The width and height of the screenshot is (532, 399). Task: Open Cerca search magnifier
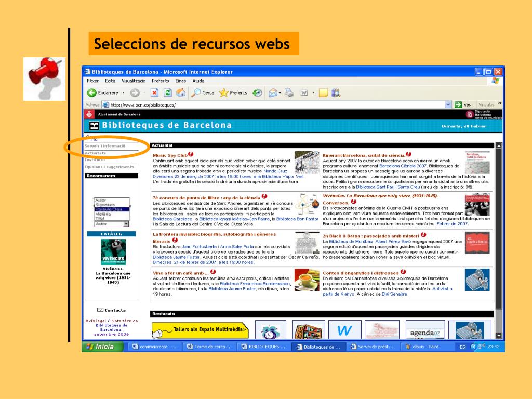click(x=203, y=92)
